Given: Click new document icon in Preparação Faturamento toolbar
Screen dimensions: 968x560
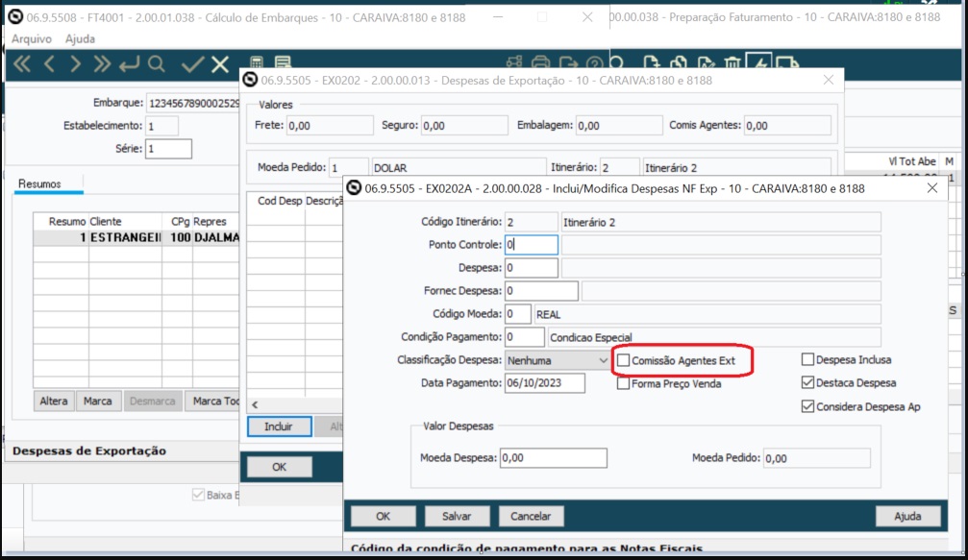Looking at the screenshot, I should (x=651, y=62).
